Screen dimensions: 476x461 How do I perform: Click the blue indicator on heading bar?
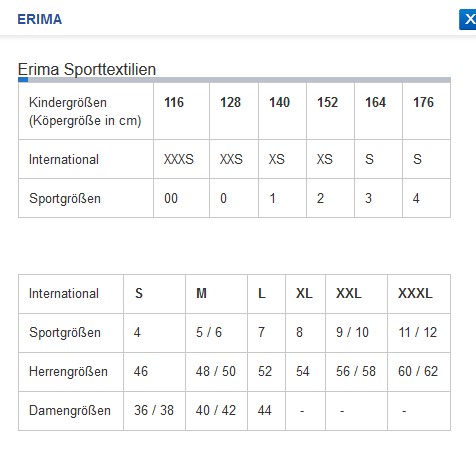(23, 80)
